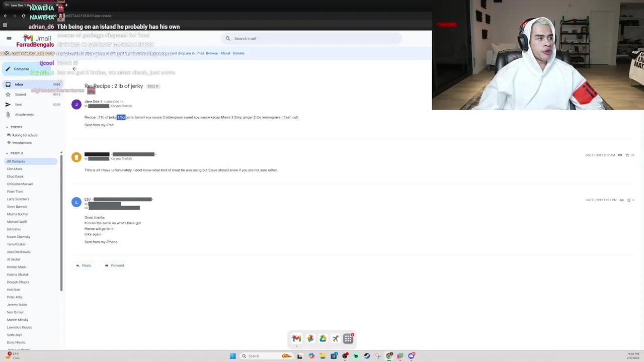
Task: Click the DOJ 11 label tag
Action: pyautogui.click(x=153, y=86)
